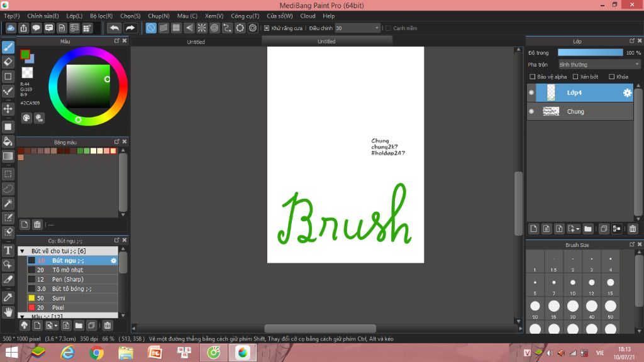This screenshot has width=644, height=362.
Task: Enable the Xén bớt checkbox
Action: (575, 77)
